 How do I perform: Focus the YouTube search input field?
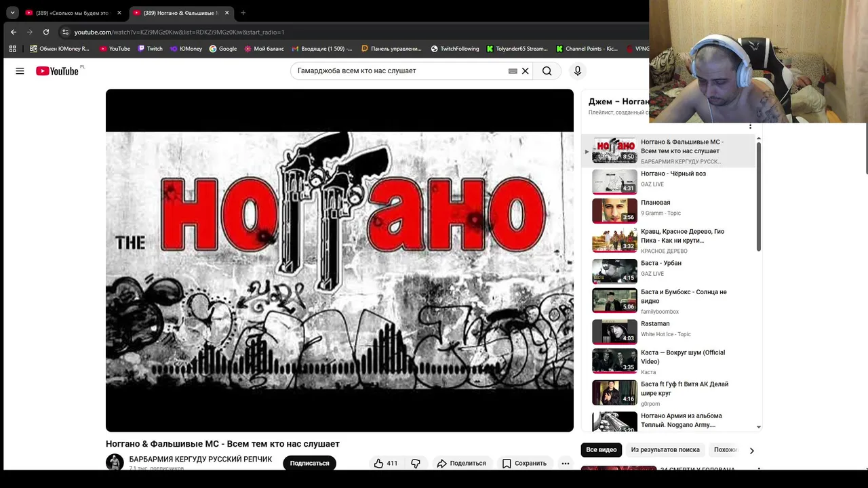click(400, 71)
